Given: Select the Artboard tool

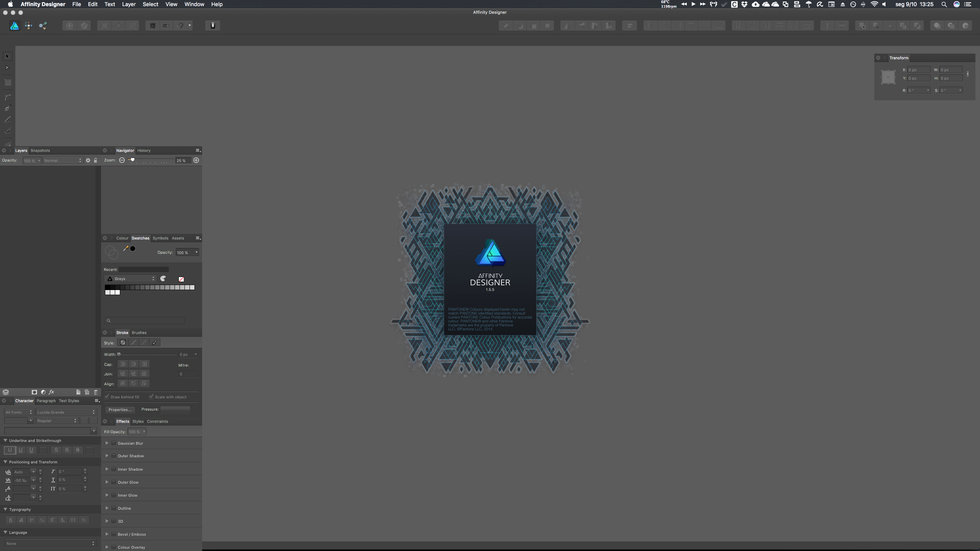Looking at the screenshot, I should 7,82.
